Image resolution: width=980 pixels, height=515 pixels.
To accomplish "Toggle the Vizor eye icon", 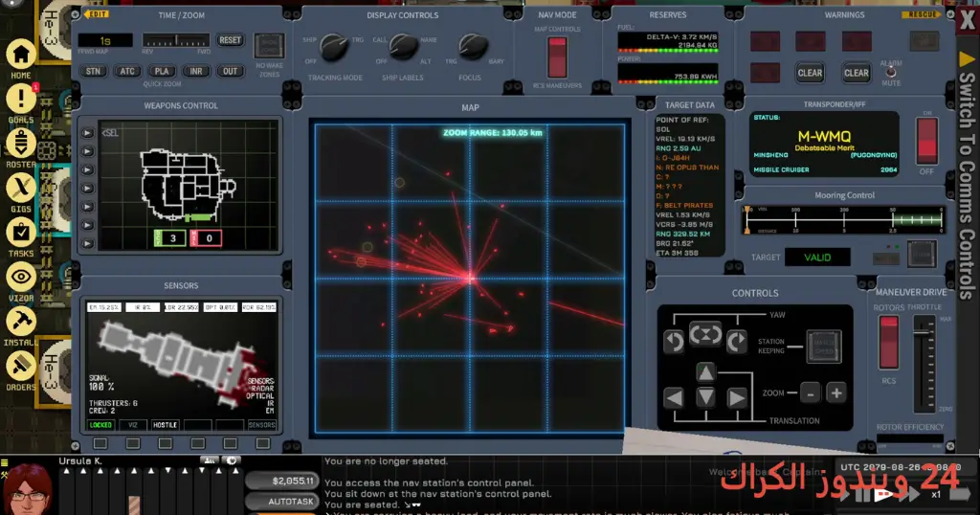I will click(x=21, y=277).
